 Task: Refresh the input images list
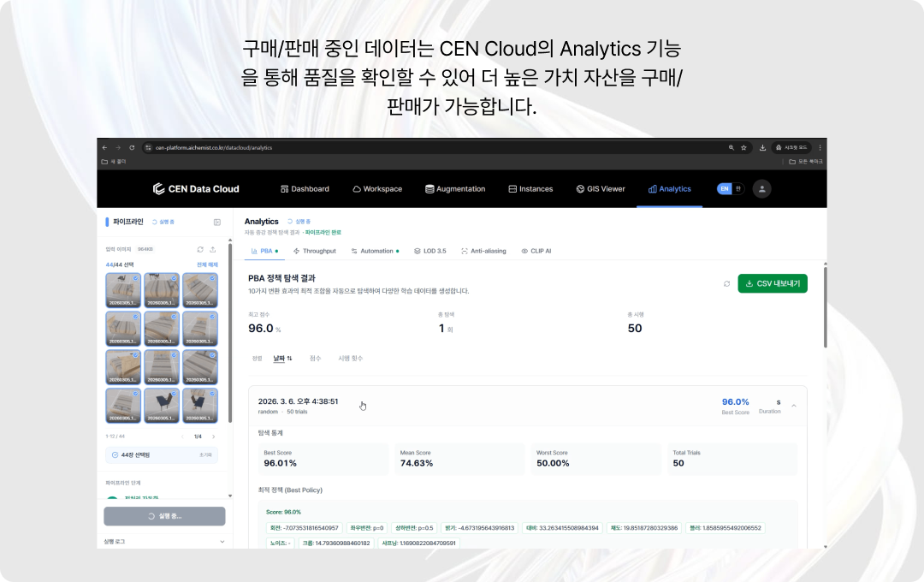tap(199, 249)
